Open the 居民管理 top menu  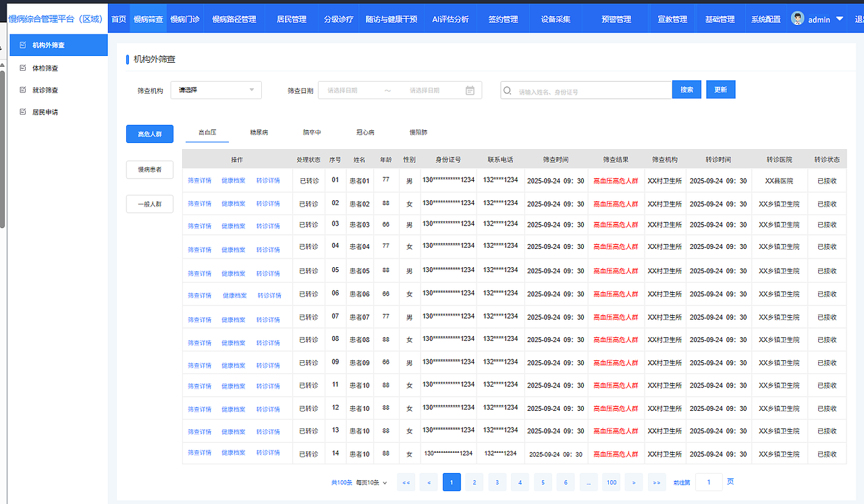(x=292, y=19)
